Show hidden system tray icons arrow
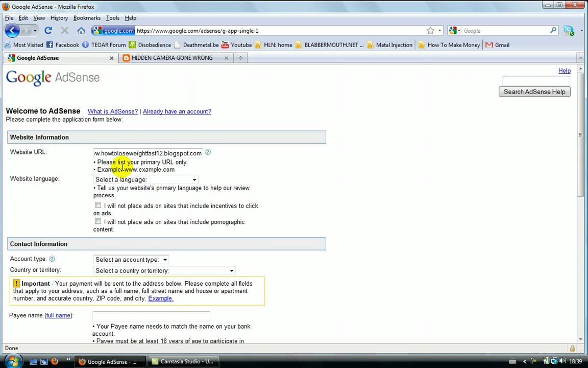 click(x=524, y=361)
